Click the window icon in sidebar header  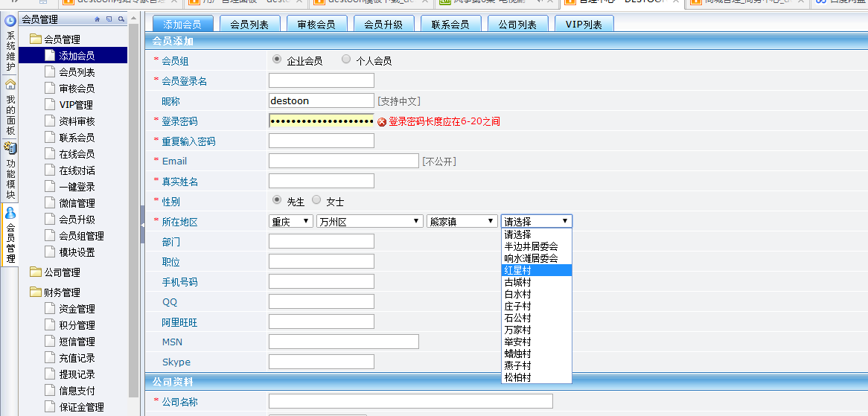pos(109,19)
